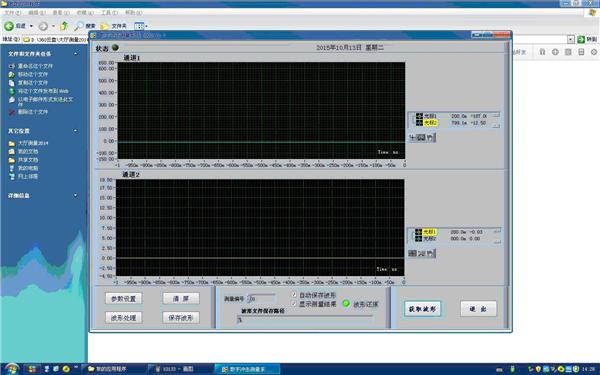Click the 光标1 crosshair icon in 通道2 legend
The image size is (600, 375).
[419, 232]
